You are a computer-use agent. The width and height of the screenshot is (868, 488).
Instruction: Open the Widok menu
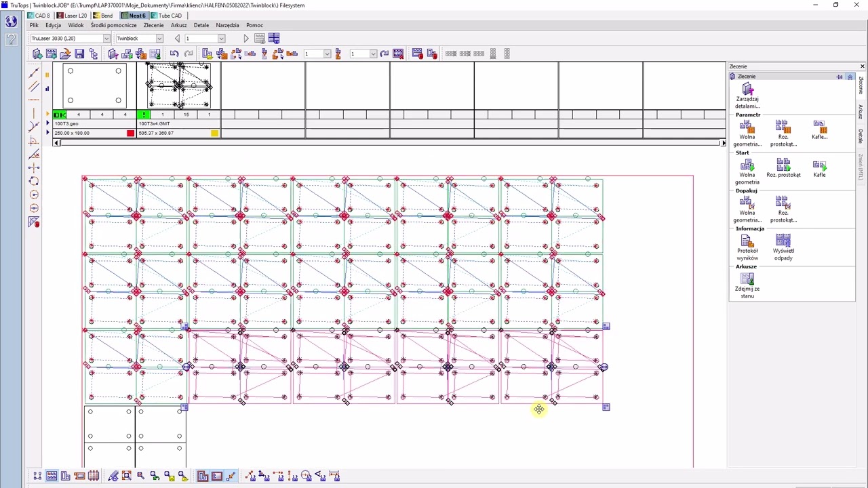(76, 25)
